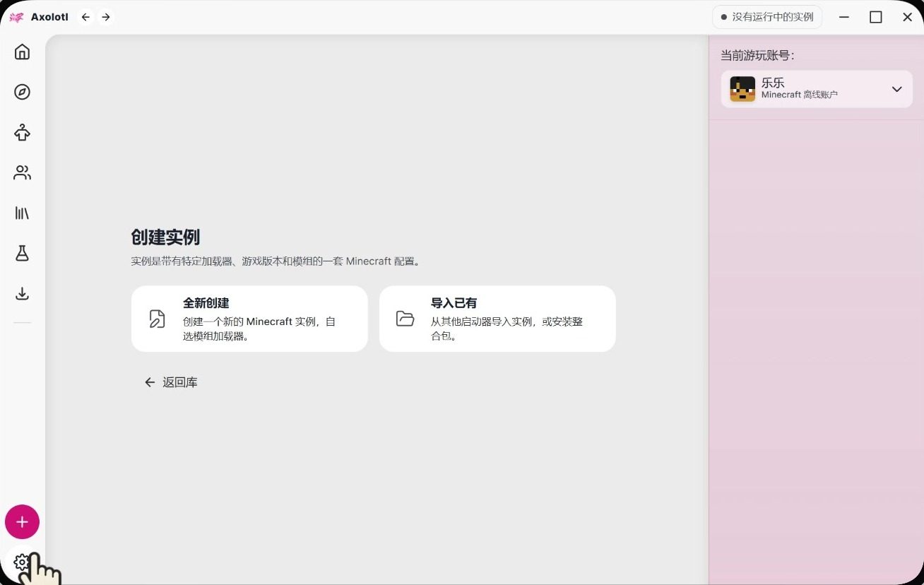Click the 创建实例 heading
The image size is (924, 585).
[x=165, y=237]
